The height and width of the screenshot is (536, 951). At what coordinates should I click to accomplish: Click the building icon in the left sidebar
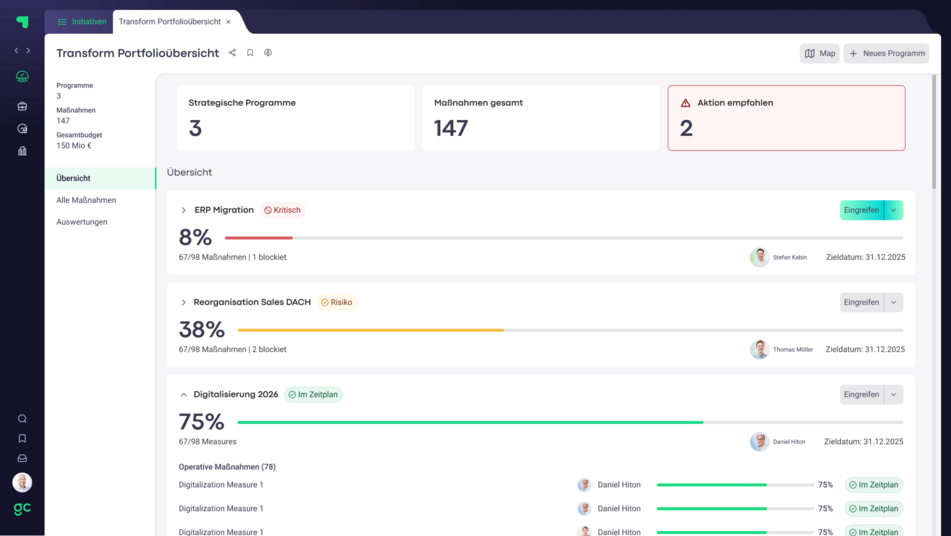pyautogui.click(x=22, y=151)
